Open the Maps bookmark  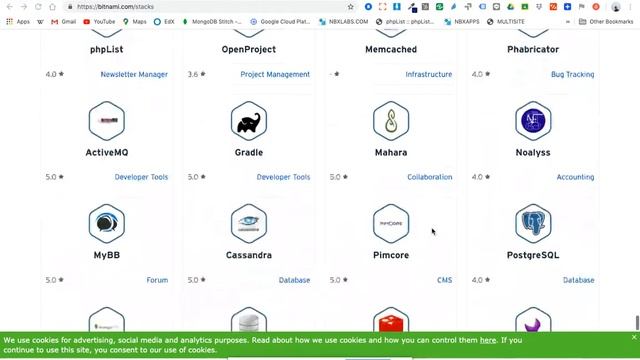pos(135,22)
